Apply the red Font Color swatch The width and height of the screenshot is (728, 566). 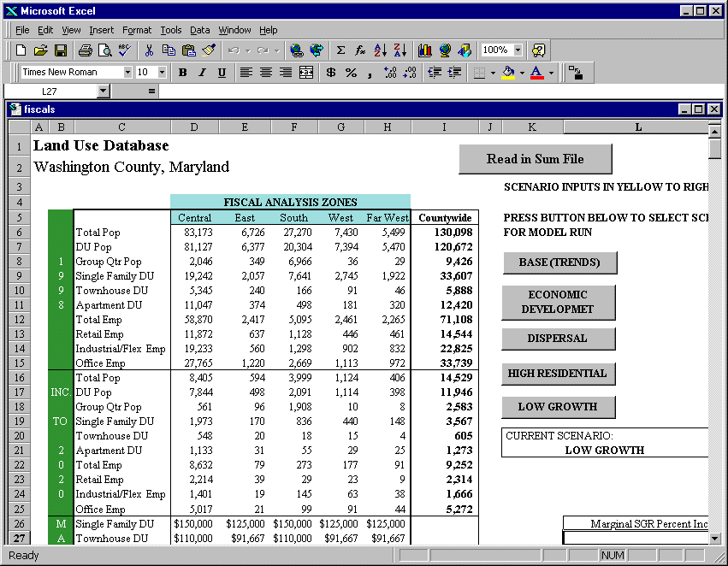pyautogui.click(x=537, y=73)
